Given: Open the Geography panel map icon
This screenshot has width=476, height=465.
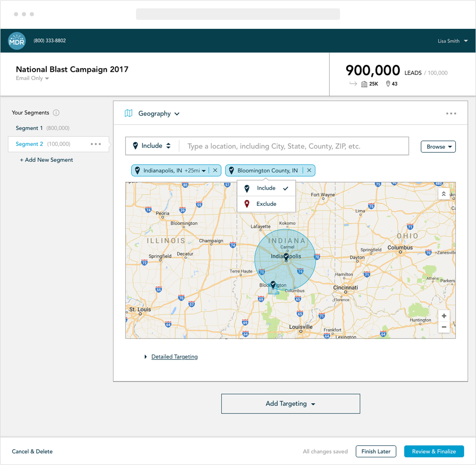Looking at the screenshot, I should click(129, 113).
